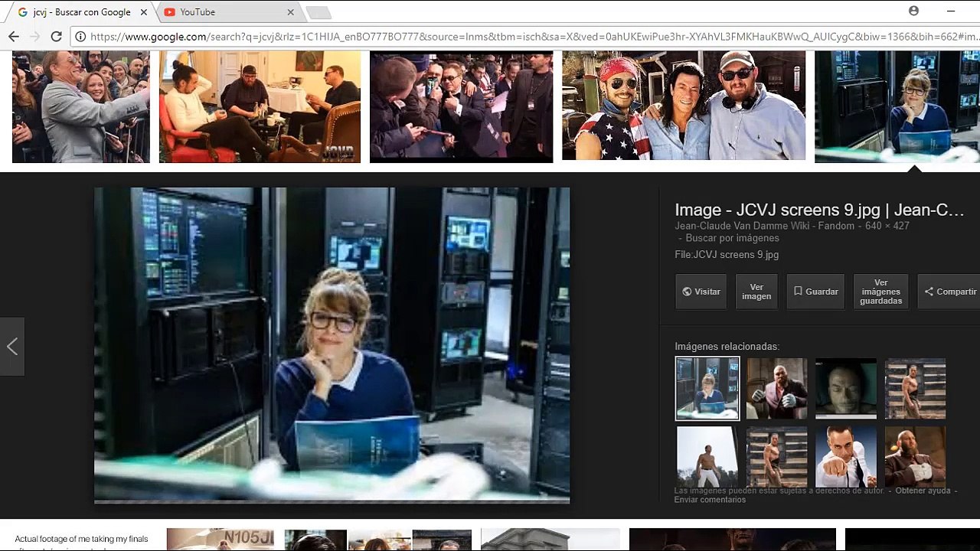This screenshot has width=980, height=551.
Task: Click the 'Imágenes relacionadas:' heading
Action: coord(727,347)
